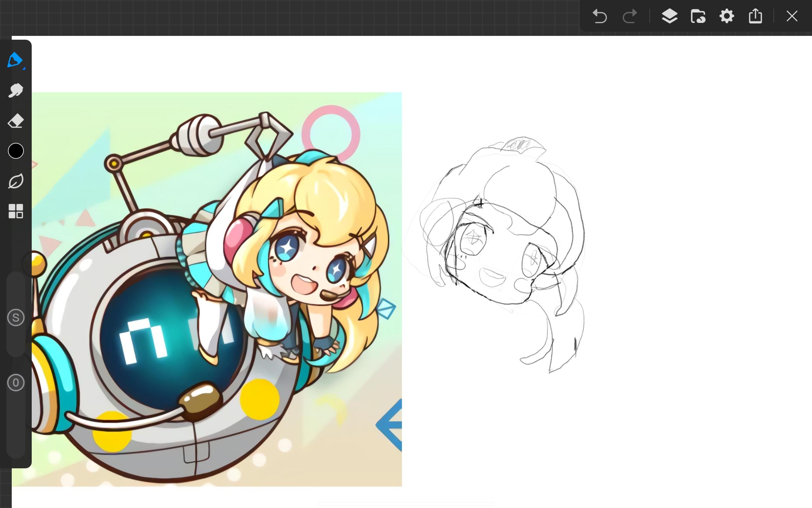The height and width of the screenshot is (508, 812).
Task: Open the share/export menu
Action: 755,16
